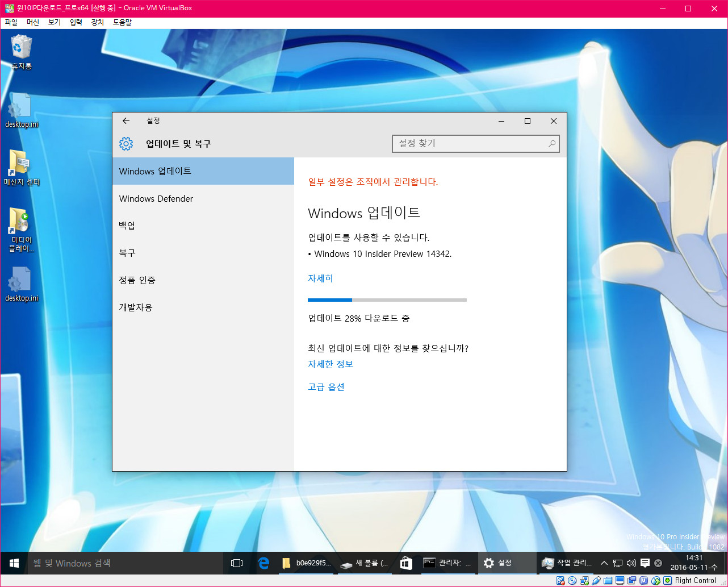
Task: Switch to the 작업 관리자 task manager
Action: click(x=566, y=563)
